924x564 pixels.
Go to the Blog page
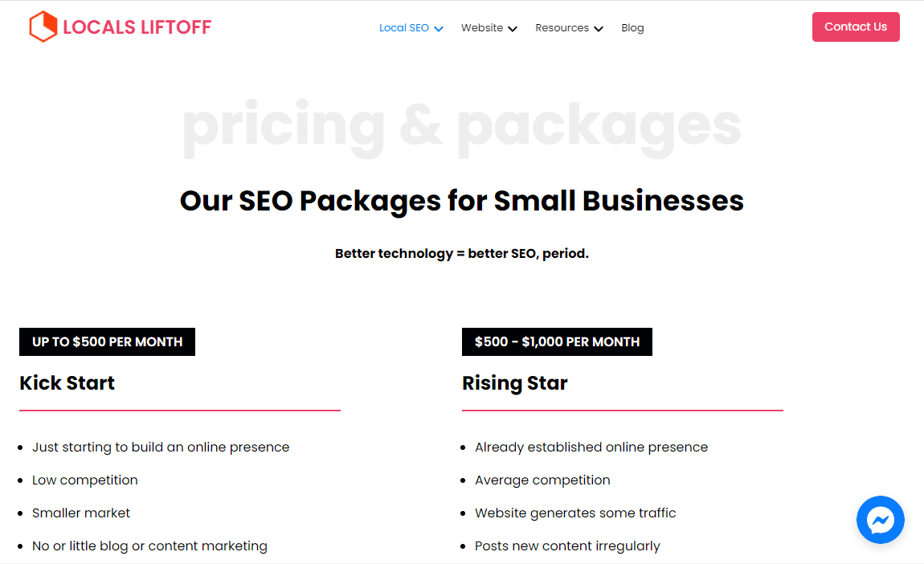(x=632, y=28)
